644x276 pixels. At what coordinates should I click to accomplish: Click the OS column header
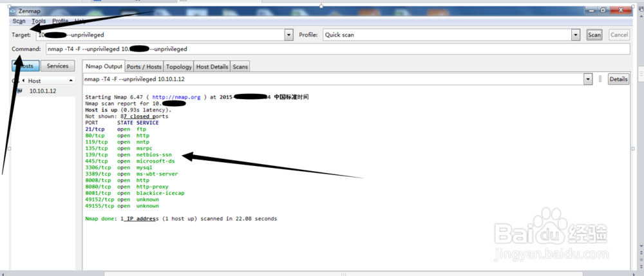coord(15,81)
